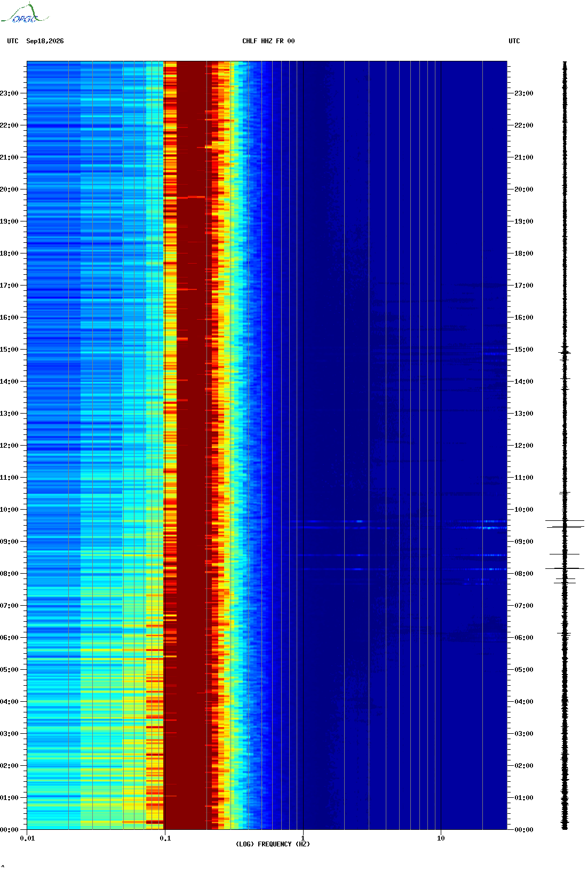Click the CHLF HHZ FR 00 station title
Image resolution: width=588 pixels, height=872 pixels.
268,41
